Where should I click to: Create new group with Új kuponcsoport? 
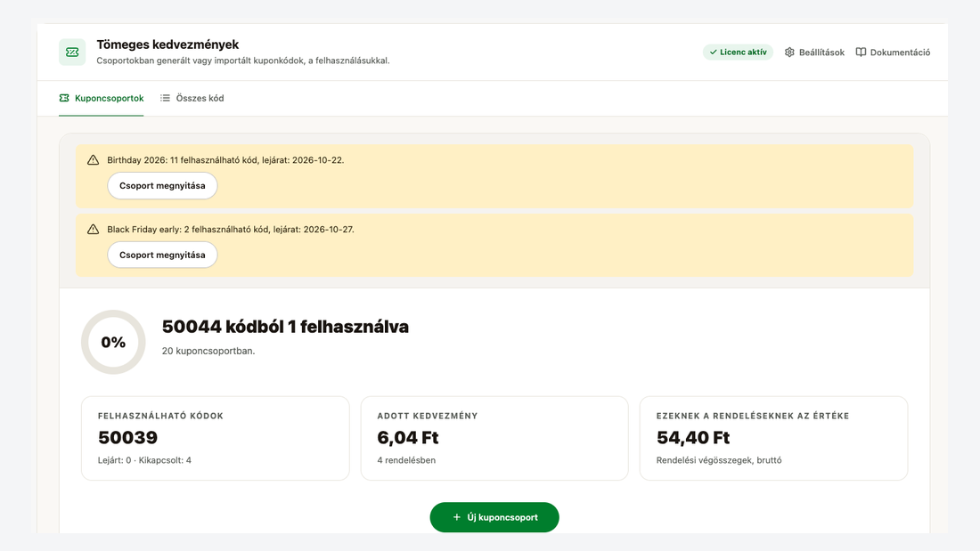click(x=494, y=517)
